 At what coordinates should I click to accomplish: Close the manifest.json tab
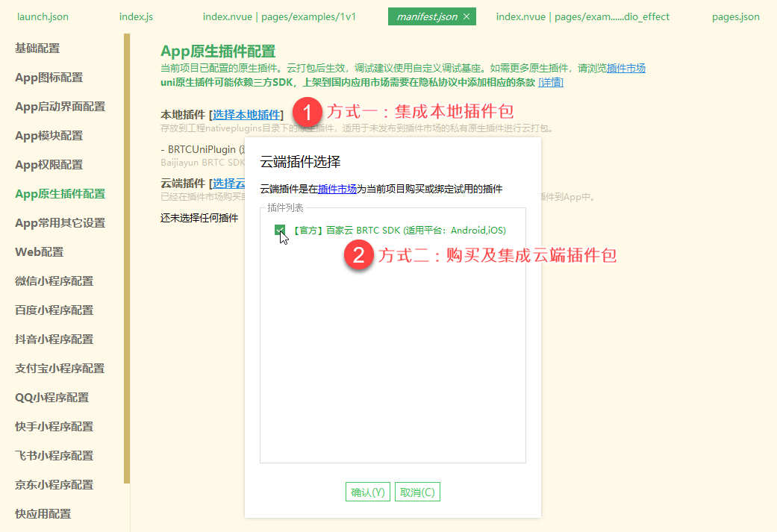468,15
